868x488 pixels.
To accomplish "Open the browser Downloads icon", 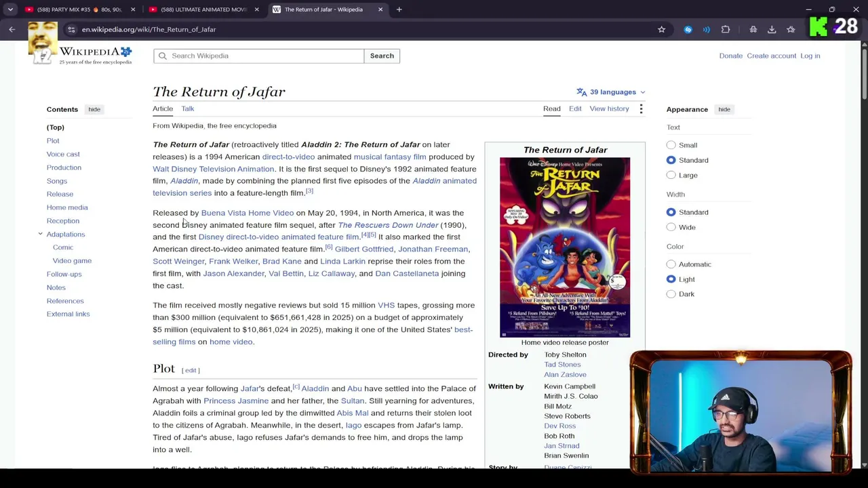I will click(772, 29).
